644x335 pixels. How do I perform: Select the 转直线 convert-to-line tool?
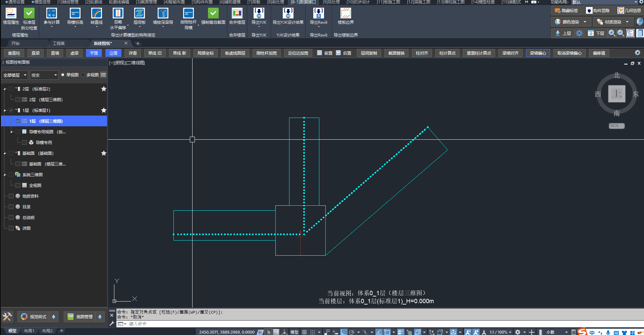point(97,13)
